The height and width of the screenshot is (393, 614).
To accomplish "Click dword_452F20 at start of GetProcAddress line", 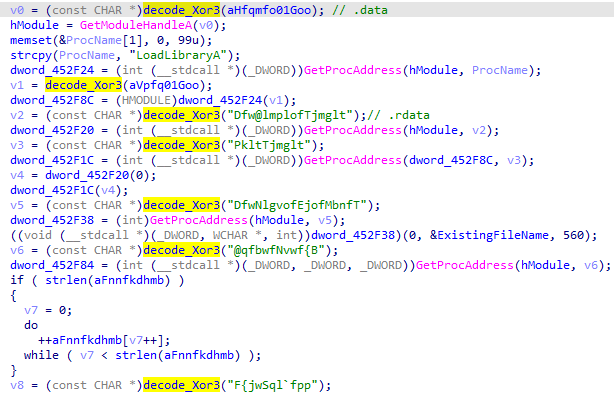I will [x=52, y=130].
